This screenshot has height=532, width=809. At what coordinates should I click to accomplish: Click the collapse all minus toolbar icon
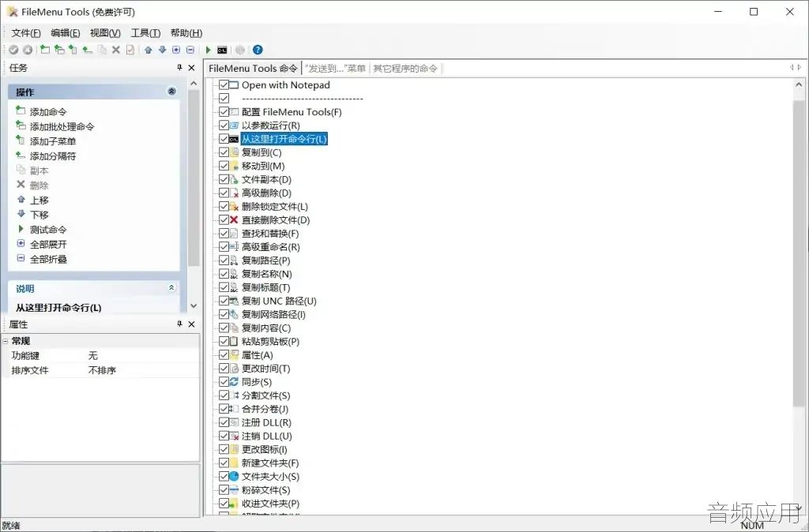tap(190, 50)
